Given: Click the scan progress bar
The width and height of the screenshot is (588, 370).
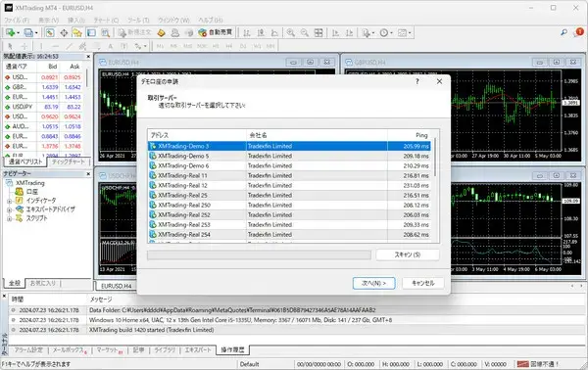Looking at the screenshot, I should coord(259,255).
